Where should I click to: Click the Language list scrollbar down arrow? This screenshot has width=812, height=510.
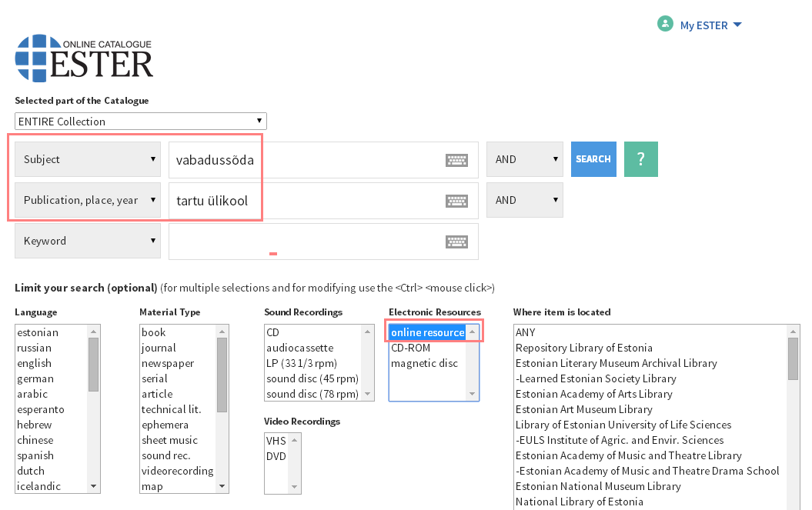[94, 486]
